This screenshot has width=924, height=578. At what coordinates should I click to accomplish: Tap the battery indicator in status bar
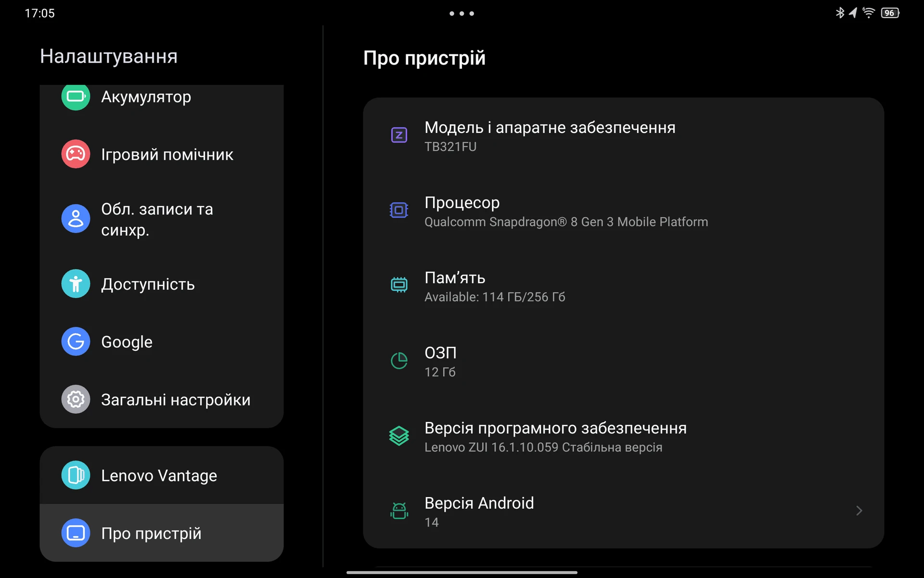[890, 13]
